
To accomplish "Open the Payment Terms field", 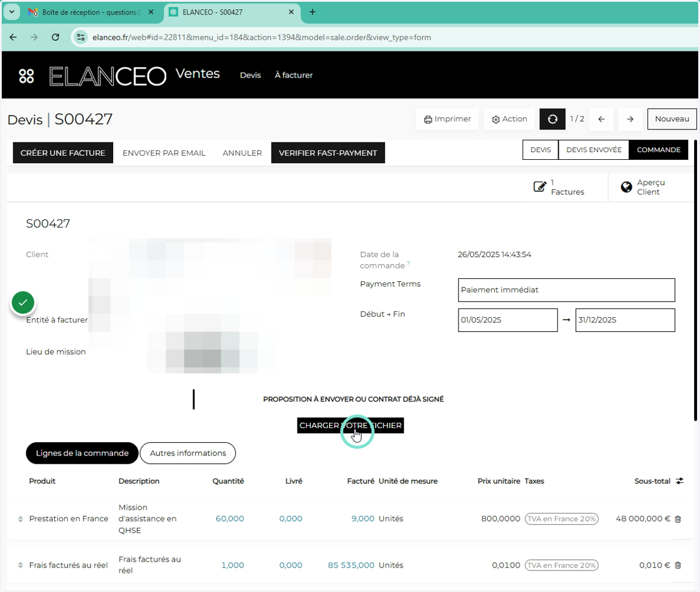I will (x=566, y=290).
